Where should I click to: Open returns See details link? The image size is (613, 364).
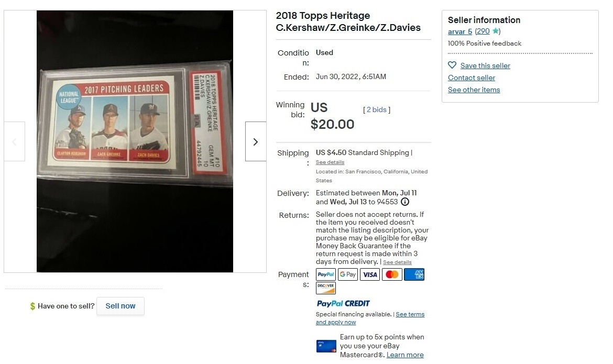(x=397, y=262)
